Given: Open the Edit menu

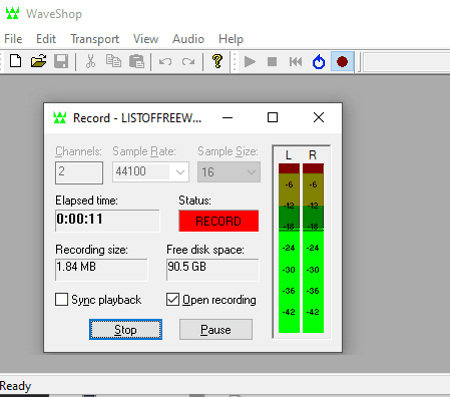Looking at the screenshot, I should coord(46,39).
